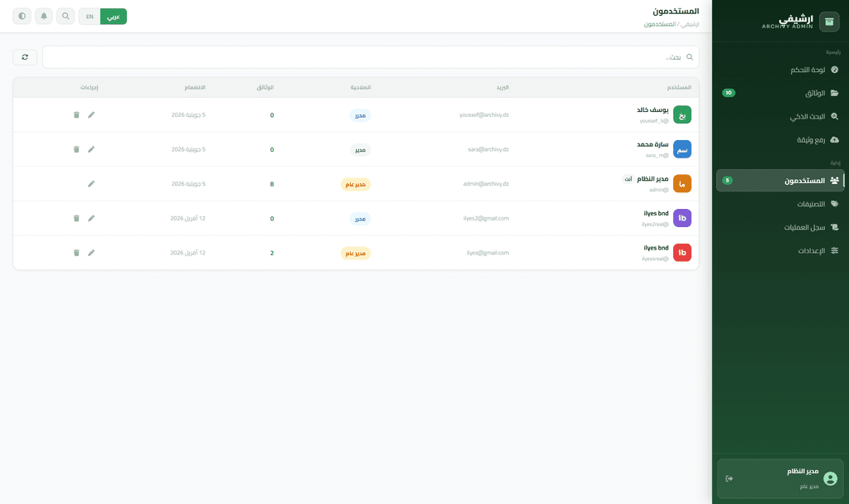849x504 pixels.
Task: Go to البحث الذكي smart search
Action: tap(780, 116)
